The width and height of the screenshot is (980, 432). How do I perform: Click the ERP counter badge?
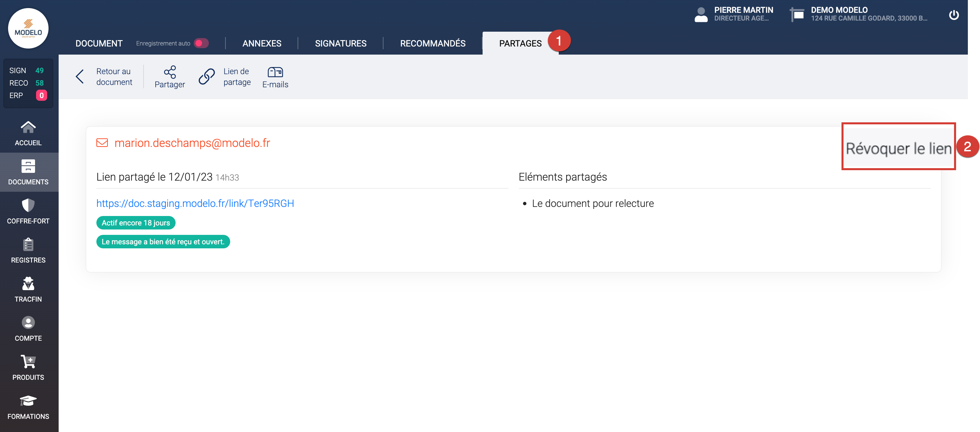41,95
